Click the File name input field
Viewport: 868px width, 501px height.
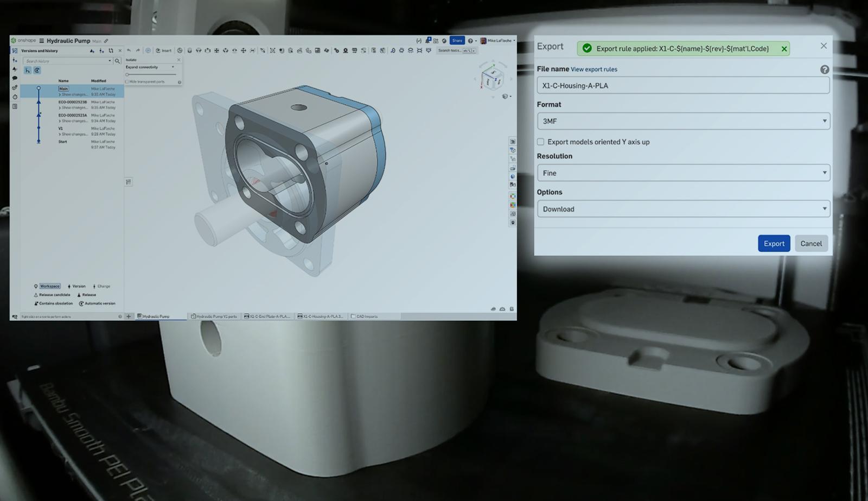[x=683, y=85]
